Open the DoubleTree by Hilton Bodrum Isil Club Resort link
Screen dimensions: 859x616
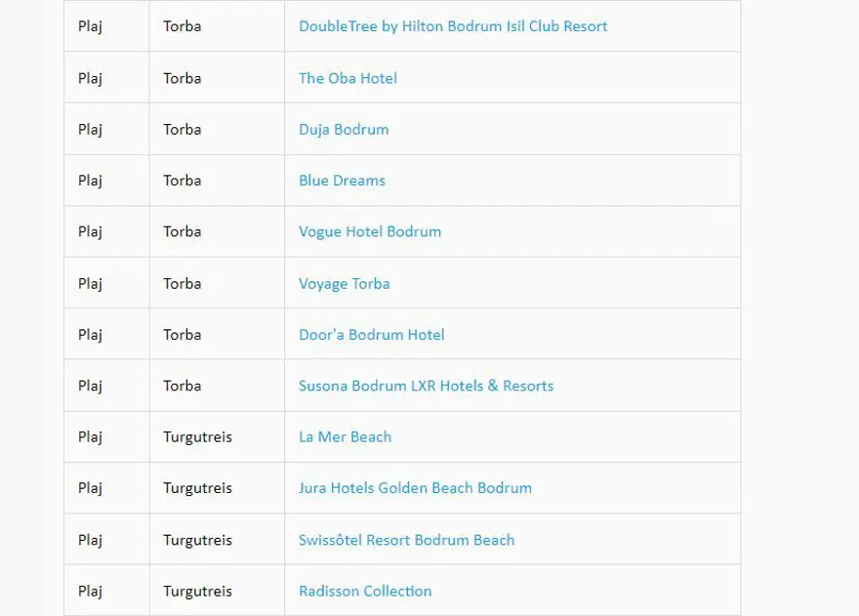coord(453,26)
